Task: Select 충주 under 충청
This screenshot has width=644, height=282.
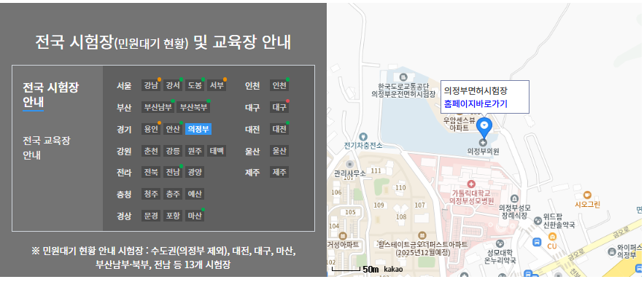Action: tap(173, 194)
